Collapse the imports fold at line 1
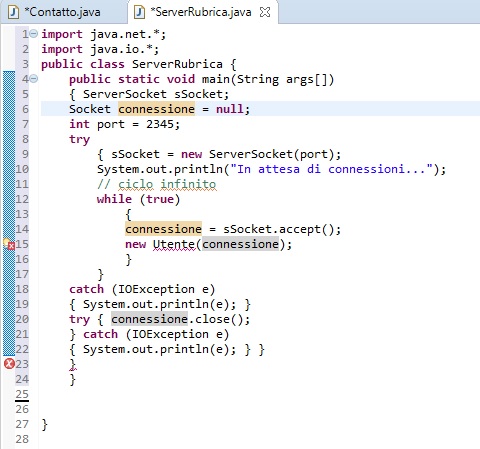This screenshot has height=449, width=480. coord(34,33)
